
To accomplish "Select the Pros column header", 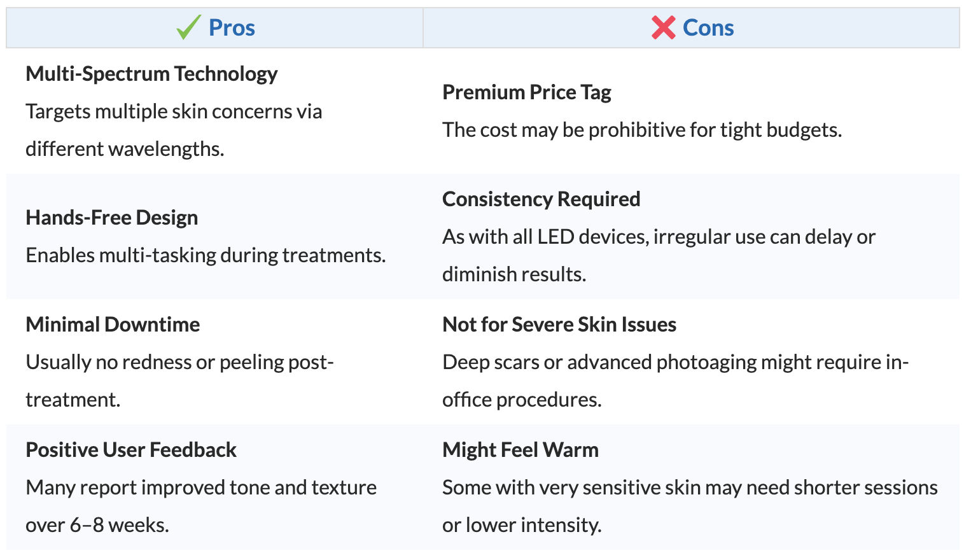I will click(215, 28).
